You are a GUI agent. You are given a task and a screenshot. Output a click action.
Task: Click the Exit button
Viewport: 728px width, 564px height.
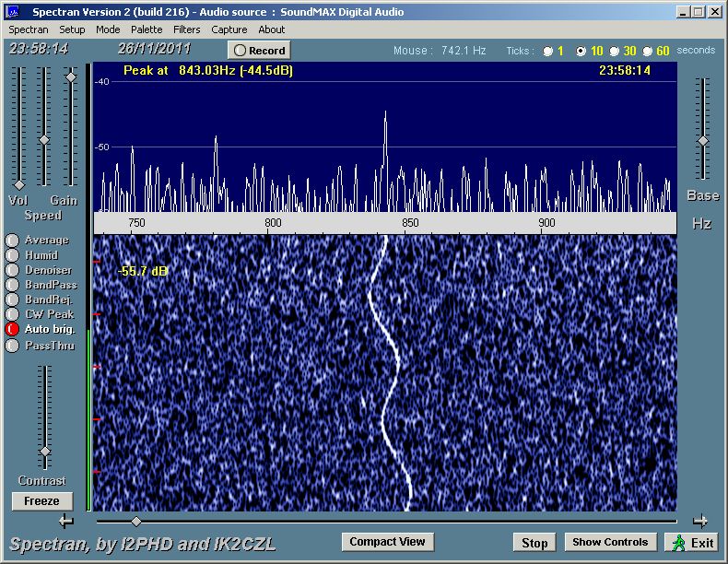691,542
